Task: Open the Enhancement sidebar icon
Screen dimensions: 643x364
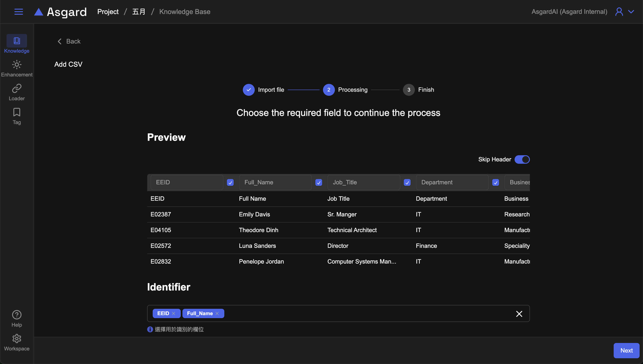Action: tap(17, 65)
